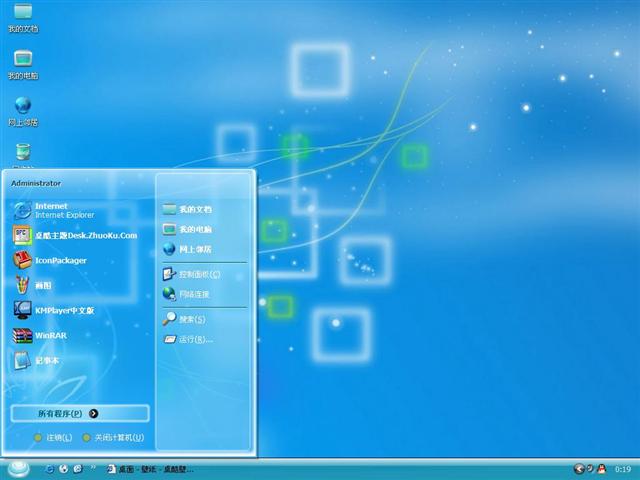This screenshot has height=480, width=640.
Task: Click the third quick launch icon on taskbar
Action: click(78, 469)
